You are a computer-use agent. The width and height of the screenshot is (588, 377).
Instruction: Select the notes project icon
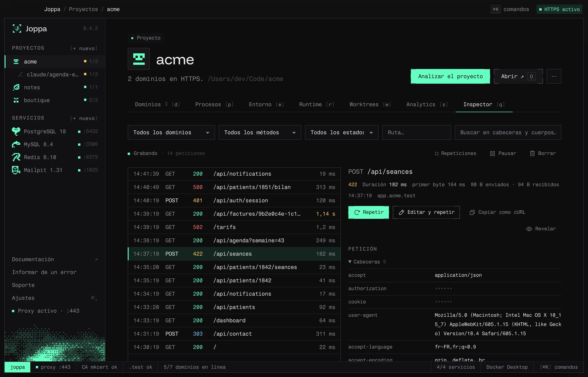[x=16, y=87]
